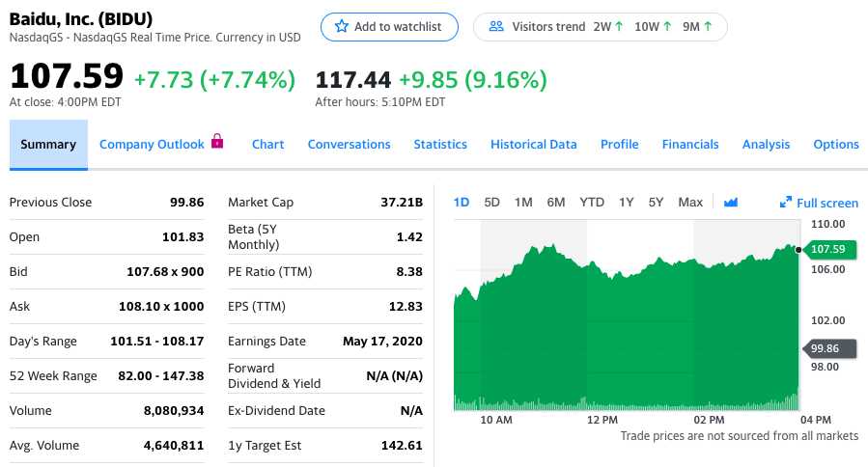
Task: Click the 99.86 previous close label on chart
Action: pyautogui.click(x=826, y=348)
